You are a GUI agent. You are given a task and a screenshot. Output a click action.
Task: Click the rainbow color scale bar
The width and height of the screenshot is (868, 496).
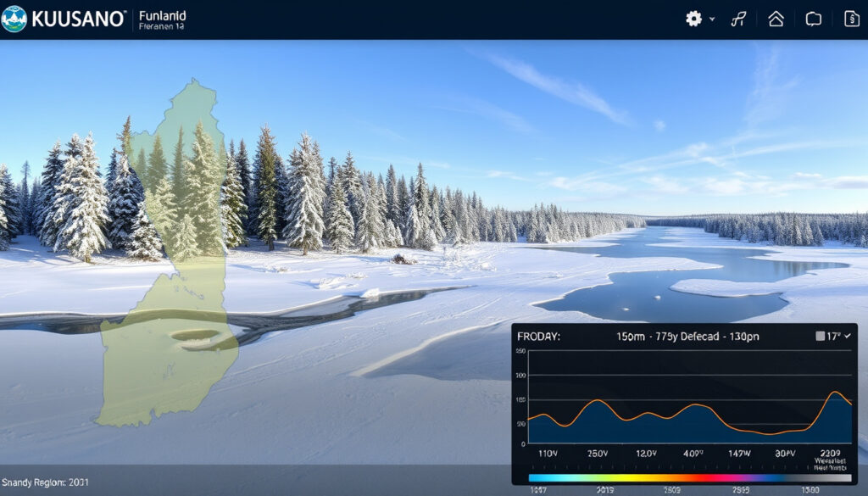click(690, 477)
